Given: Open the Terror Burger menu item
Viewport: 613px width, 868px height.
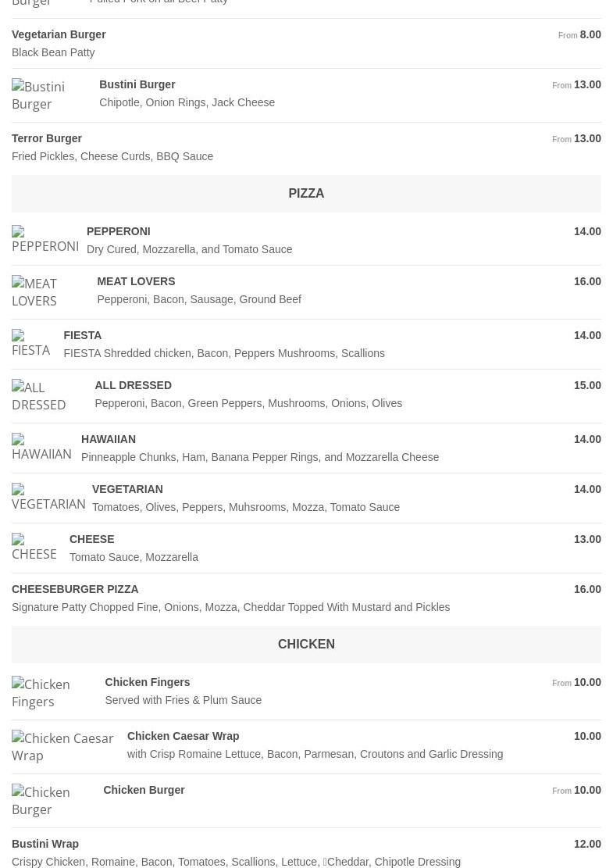Looking at the screenshot, I should pyautogui.click(x=47, y=139).
